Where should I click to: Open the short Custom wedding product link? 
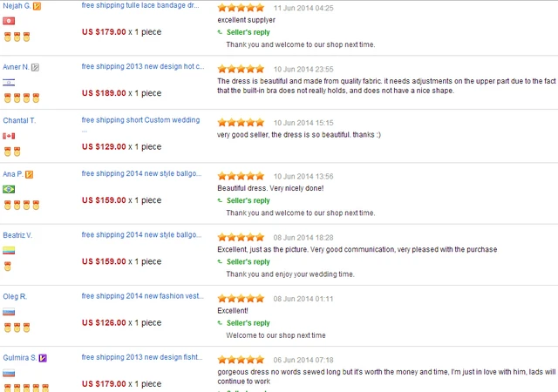140,120
